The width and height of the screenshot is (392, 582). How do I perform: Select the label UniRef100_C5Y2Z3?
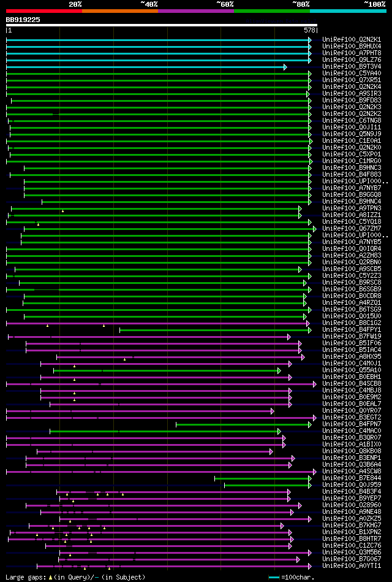pyautogui.click(x=352, y=276)
